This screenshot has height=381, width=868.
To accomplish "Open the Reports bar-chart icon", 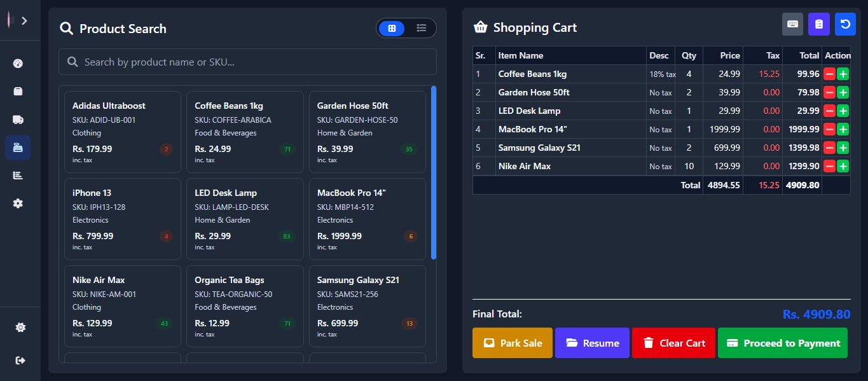I will [18, 175].
